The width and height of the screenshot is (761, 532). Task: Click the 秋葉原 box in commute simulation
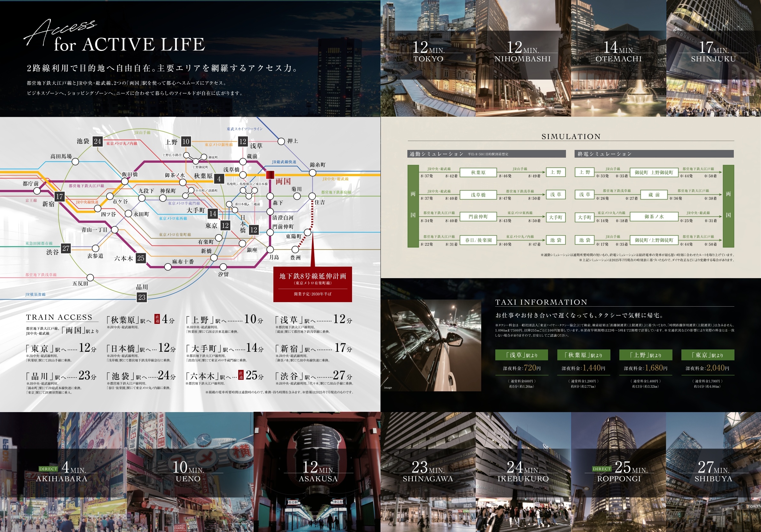478,172
